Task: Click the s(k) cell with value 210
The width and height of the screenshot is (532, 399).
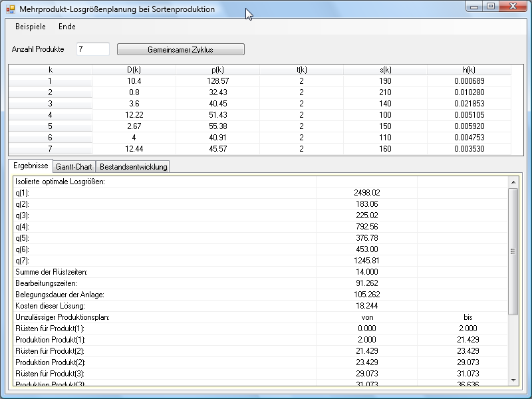Action: pyautogui.click(x=385, y=92)
